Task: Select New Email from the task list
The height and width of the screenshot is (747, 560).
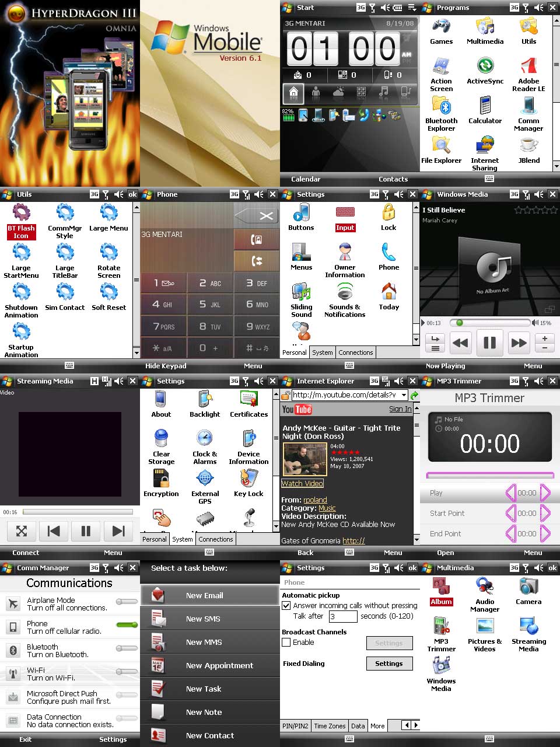Action: tap(210, 595)
